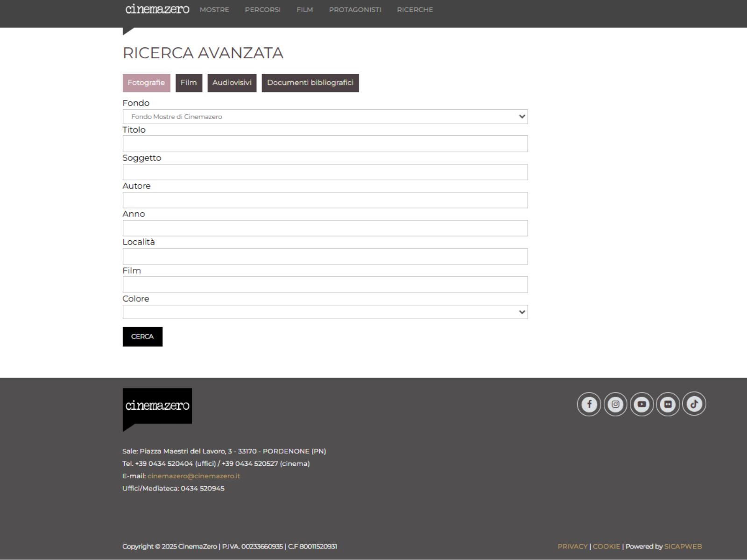747x560 pixels.
Task: Focus the Titolo input field
Action: point(325,144)
